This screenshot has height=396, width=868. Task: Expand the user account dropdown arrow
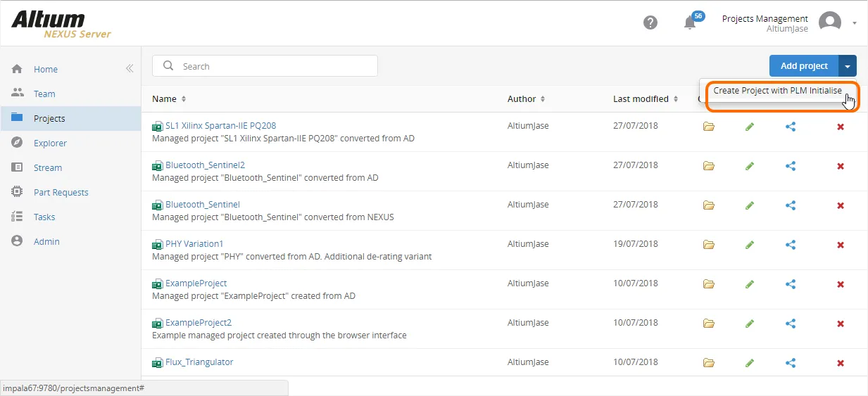click(x=855, y=23)
